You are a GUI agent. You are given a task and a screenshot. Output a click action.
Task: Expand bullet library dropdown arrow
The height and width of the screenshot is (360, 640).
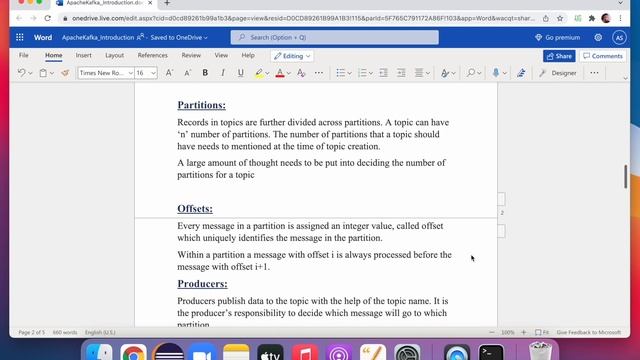tap(349, 73)
